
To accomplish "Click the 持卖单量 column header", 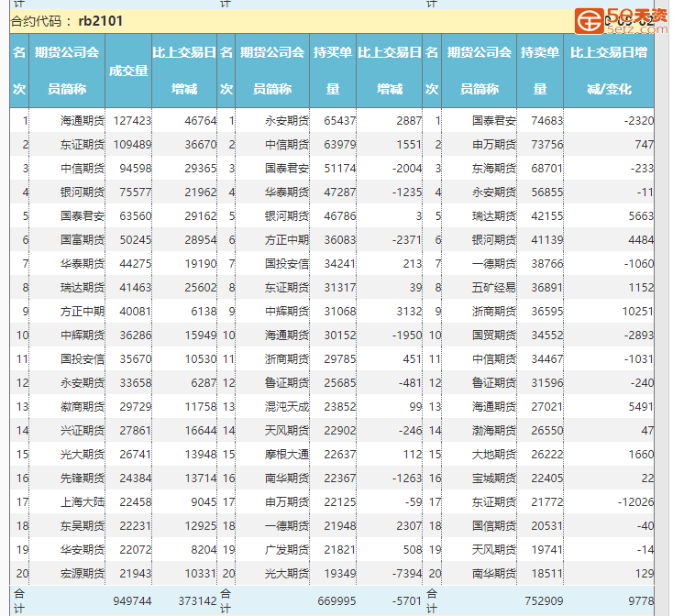I will click(540, 71).
